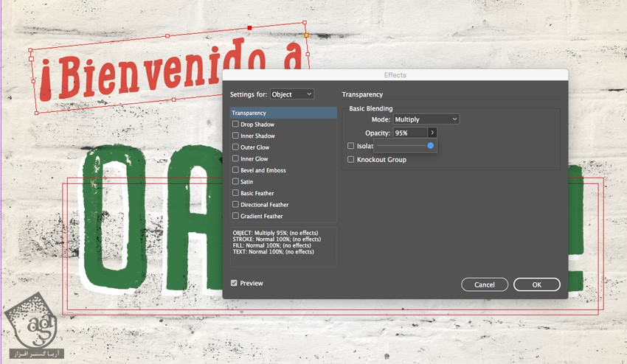Open the Settings for Object dropdown
Screen dimensions: 627x364
[291, 94]
